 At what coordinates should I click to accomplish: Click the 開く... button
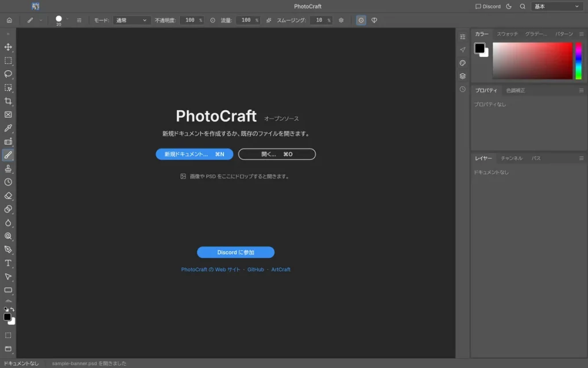click(x=277, y=154)
